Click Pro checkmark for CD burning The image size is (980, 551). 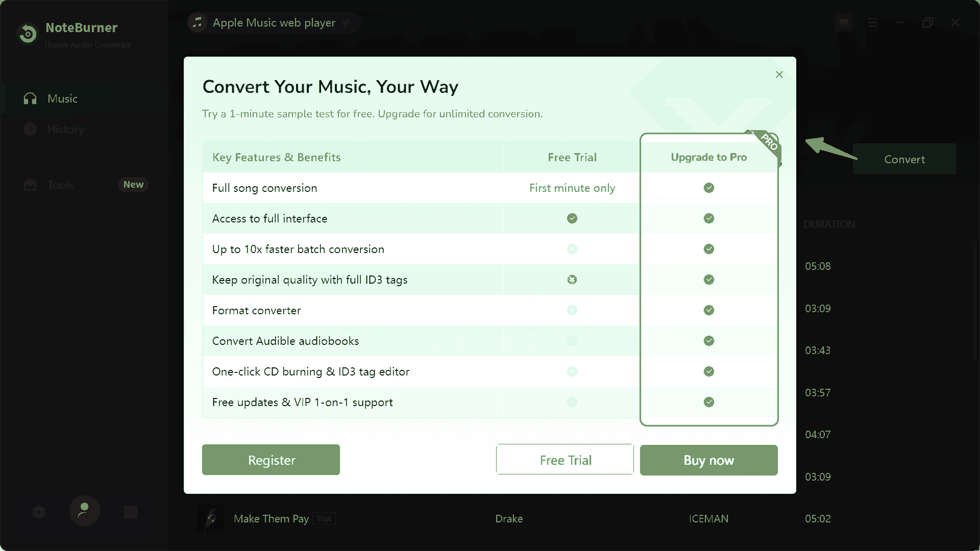coord(709,371)
